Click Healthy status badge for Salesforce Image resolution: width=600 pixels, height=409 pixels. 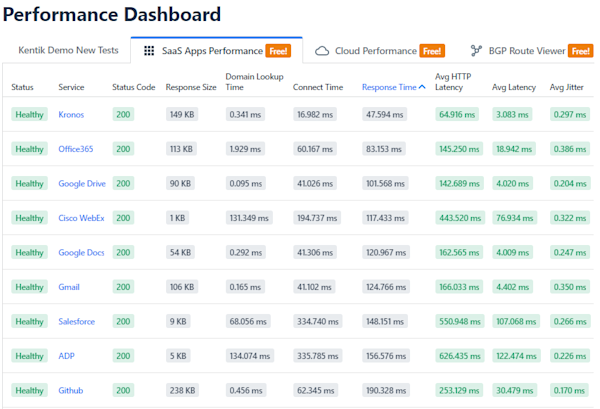click(x=29, y=321)
